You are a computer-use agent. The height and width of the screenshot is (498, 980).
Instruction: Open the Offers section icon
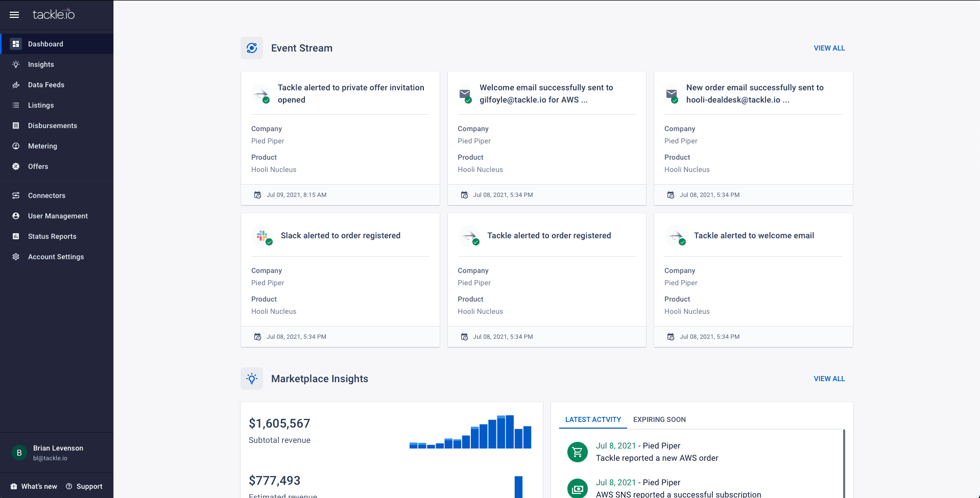point(16,166)
